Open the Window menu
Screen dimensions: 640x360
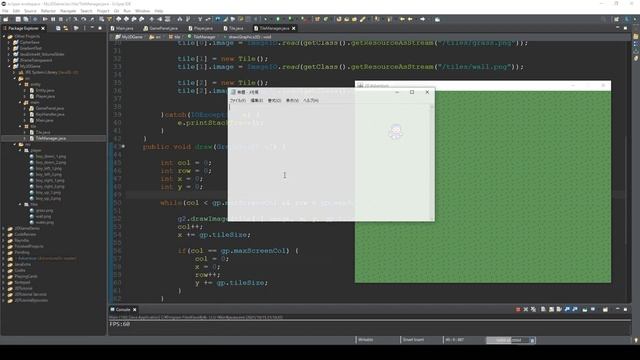pos(142,11)
